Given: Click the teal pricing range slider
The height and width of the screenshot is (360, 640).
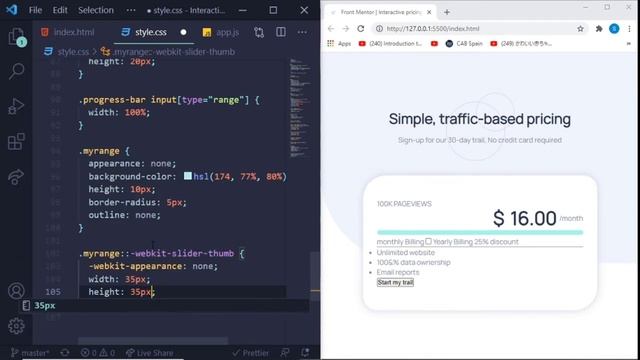Looking at the screenshot, I should [x=480, y=232].
